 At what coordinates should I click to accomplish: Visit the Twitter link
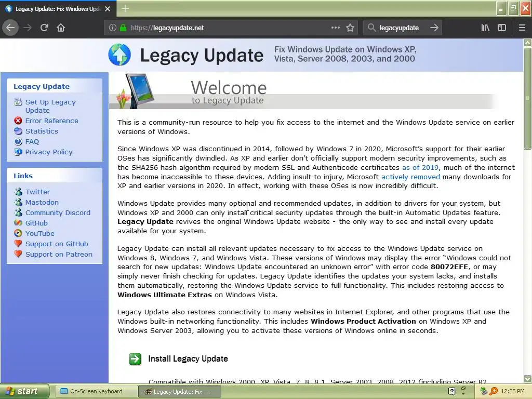[37, 192]
